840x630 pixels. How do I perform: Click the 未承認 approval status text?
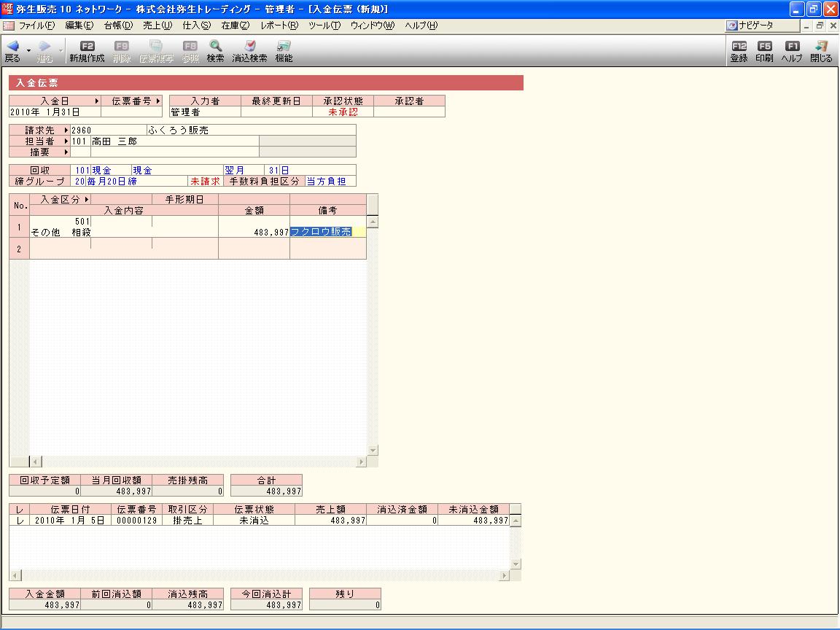click(343, 112)
